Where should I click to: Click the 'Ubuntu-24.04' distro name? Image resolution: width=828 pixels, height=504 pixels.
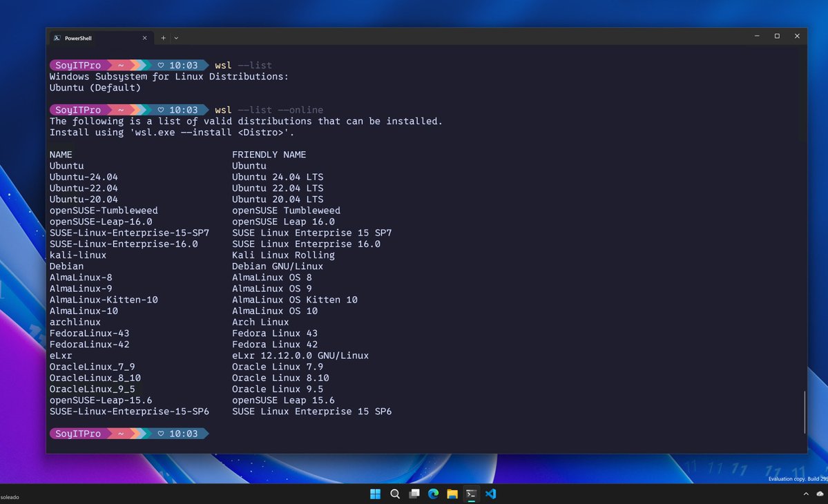point(84,177)
